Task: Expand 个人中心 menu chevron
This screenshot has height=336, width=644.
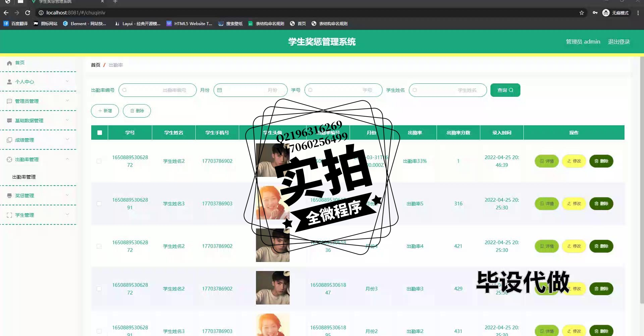Action: (67, 81)
